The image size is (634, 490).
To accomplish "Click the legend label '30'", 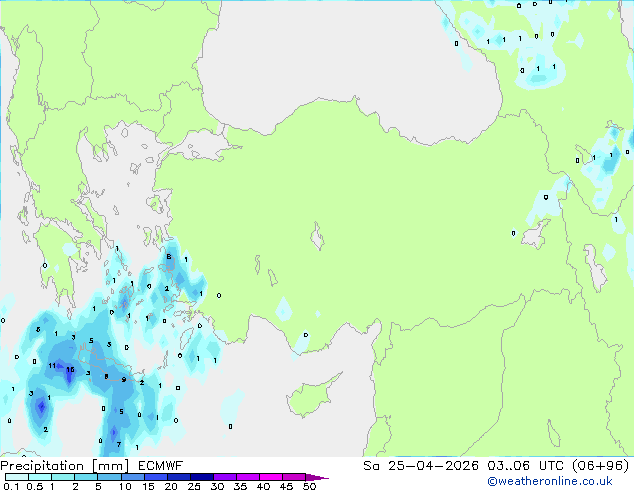I will (217, 486).
